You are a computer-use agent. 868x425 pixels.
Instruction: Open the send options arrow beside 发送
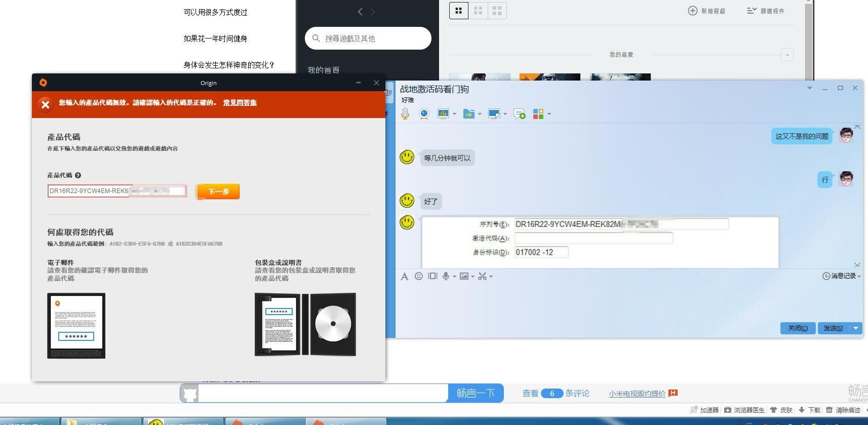[x=856, y=328]
